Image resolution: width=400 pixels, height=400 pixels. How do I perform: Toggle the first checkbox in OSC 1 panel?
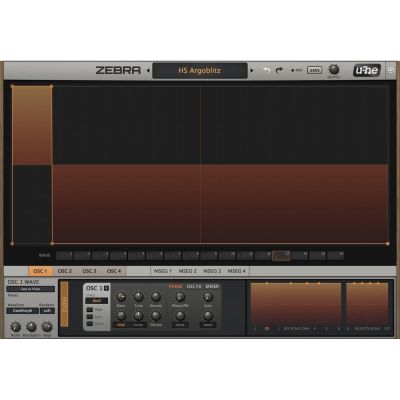pyautogui.click(x=90, y=310)
